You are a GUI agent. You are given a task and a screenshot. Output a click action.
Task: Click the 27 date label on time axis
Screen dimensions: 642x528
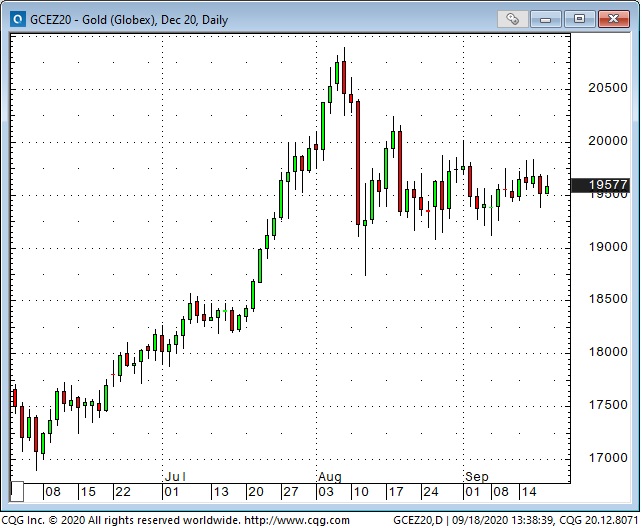click(291, 492)
